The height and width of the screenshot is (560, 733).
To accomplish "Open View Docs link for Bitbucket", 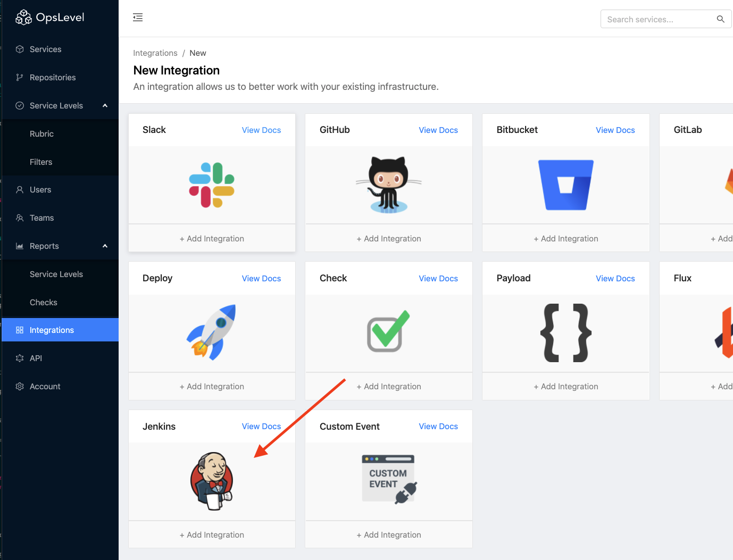I will [x=615, y=130].
